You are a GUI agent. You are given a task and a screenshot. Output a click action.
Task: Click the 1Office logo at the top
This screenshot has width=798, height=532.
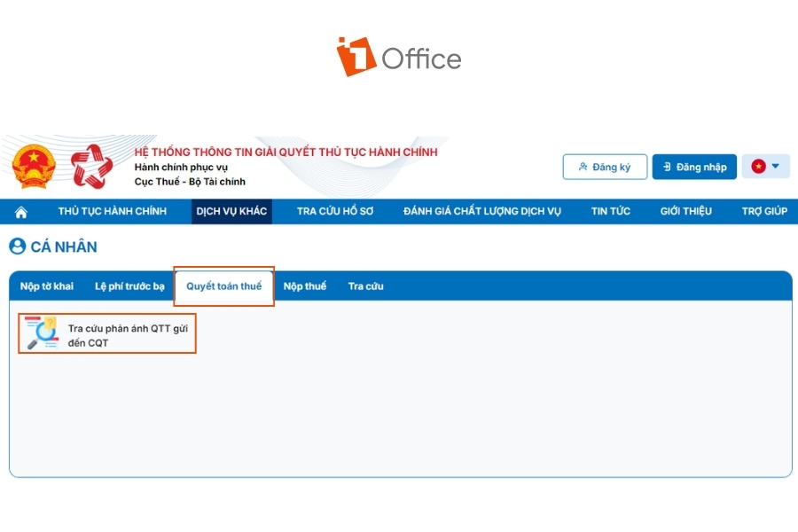coord(399,57)
